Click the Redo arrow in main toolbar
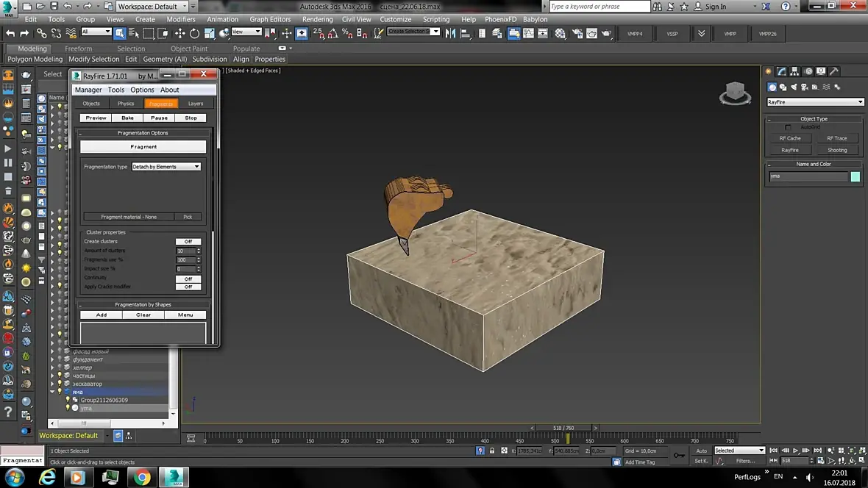The height and width of the screenshot is (488, 868). (x=24, y=34)
